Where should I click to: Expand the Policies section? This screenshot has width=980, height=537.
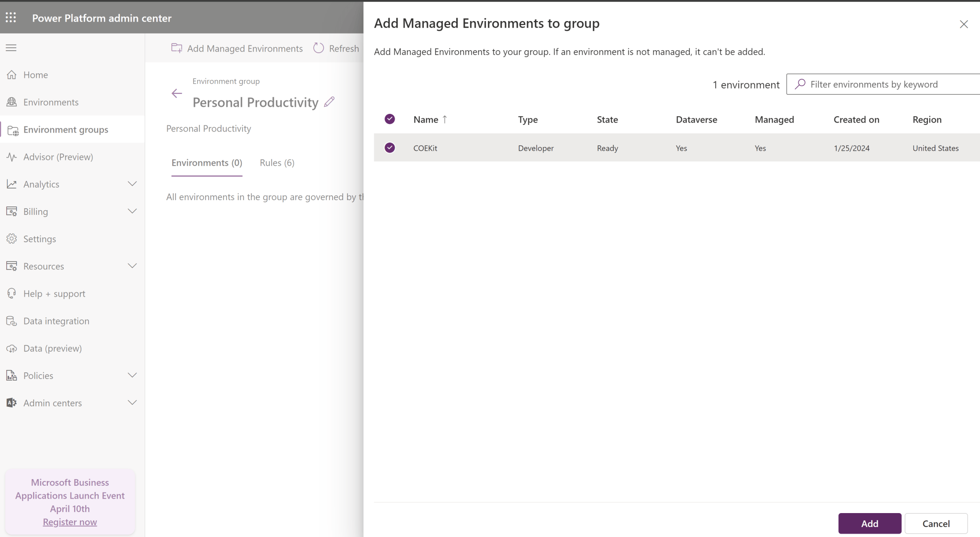[x=133, y=375]
